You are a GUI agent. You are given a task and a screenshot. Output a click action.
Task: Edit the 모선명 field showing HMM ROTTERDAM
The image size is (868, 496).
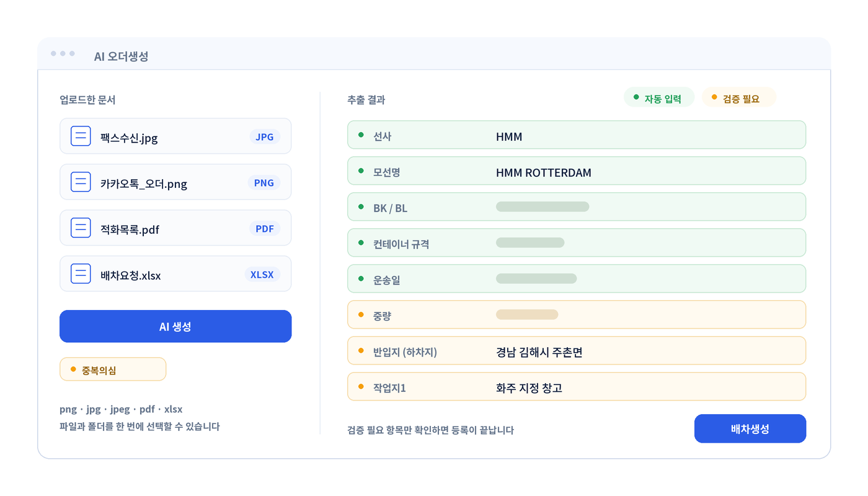[577, 170]
